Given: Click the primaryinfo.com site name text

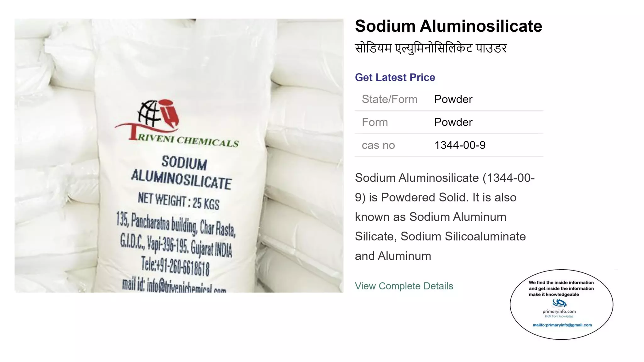Looking at the screenshot, I should [x=559, y=311].
